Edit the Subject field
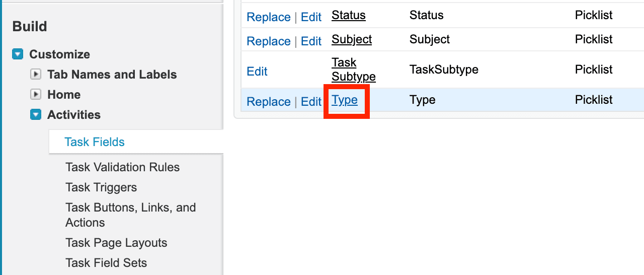Screen dimensions: 644x275 311,41
